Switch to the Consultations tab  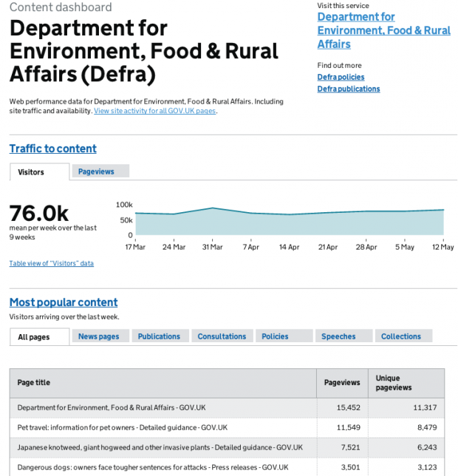coord(222,336)
